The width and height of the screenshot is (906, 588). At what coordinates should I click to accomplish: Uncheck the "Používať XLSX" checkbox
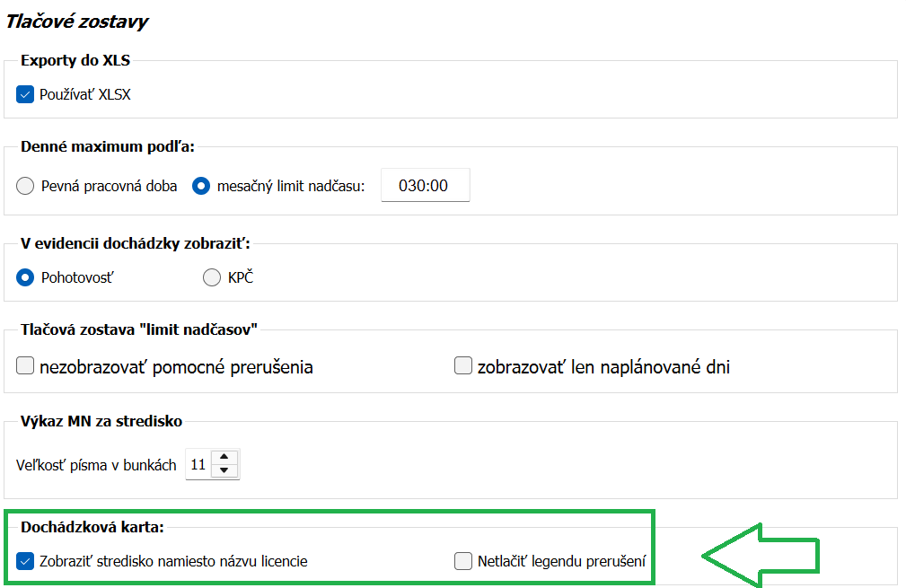[x=25, y=92]
